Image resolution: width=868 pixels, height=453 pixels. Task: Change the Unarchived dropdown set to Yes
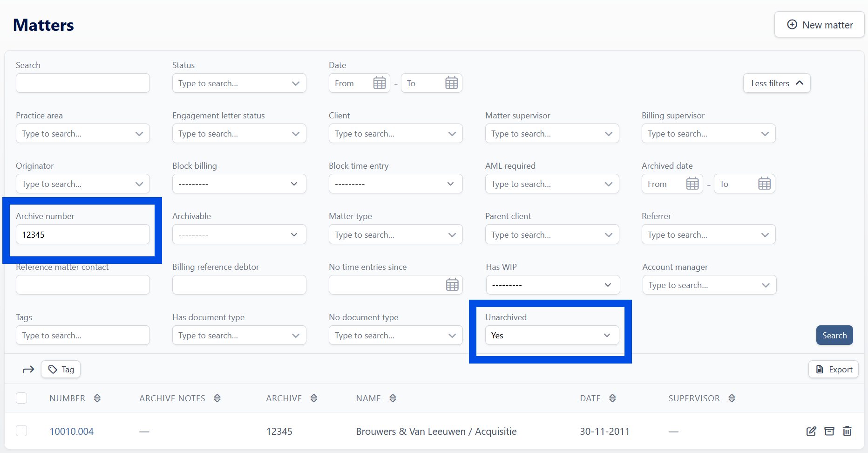tap(552, 335)
